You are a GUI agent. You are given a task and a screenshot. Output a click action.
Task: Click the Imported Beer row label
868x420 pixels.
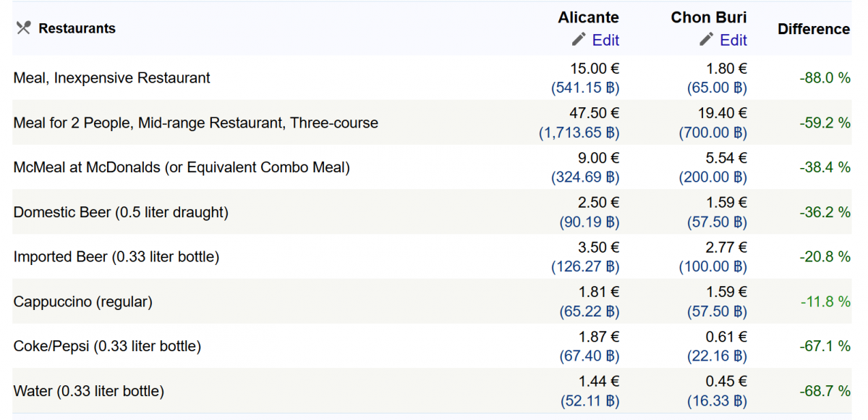click(x=116, y=256)
